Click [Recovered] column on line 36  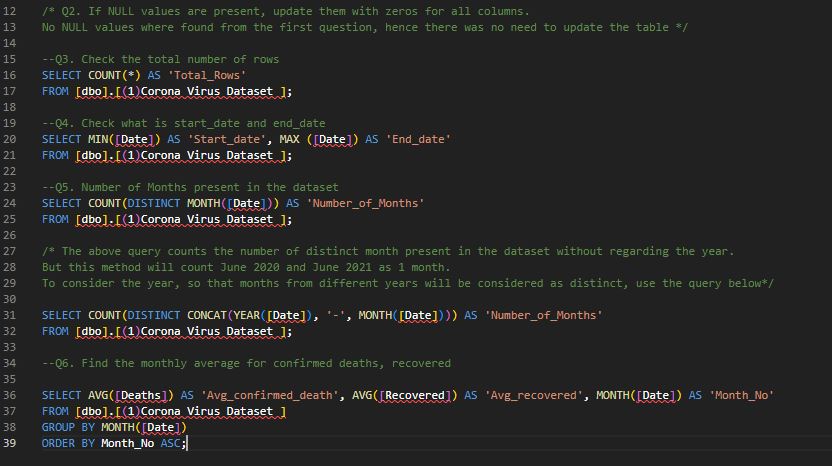414,395
